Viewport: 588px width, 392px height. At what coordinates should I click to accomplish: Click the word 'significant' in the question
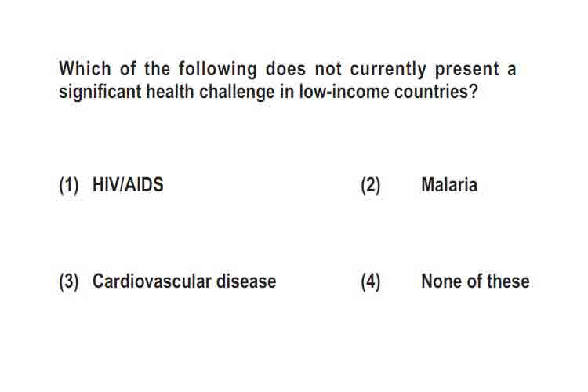click(x=100, y=93)
